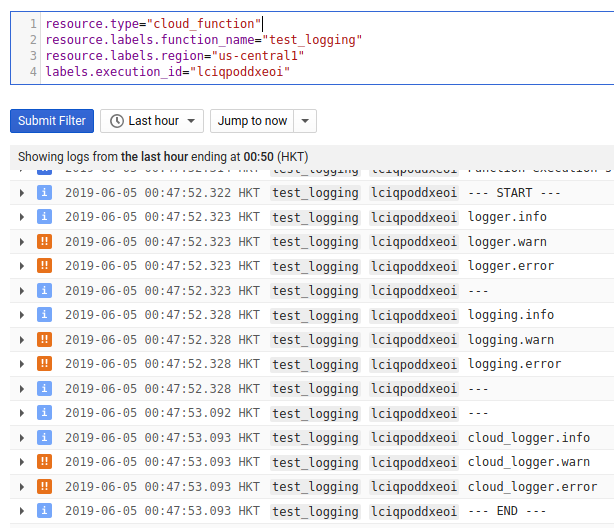The height and width of the screenshot is (528, 614).
Task: Click info severity icon on START row
Action: point(44,193)
